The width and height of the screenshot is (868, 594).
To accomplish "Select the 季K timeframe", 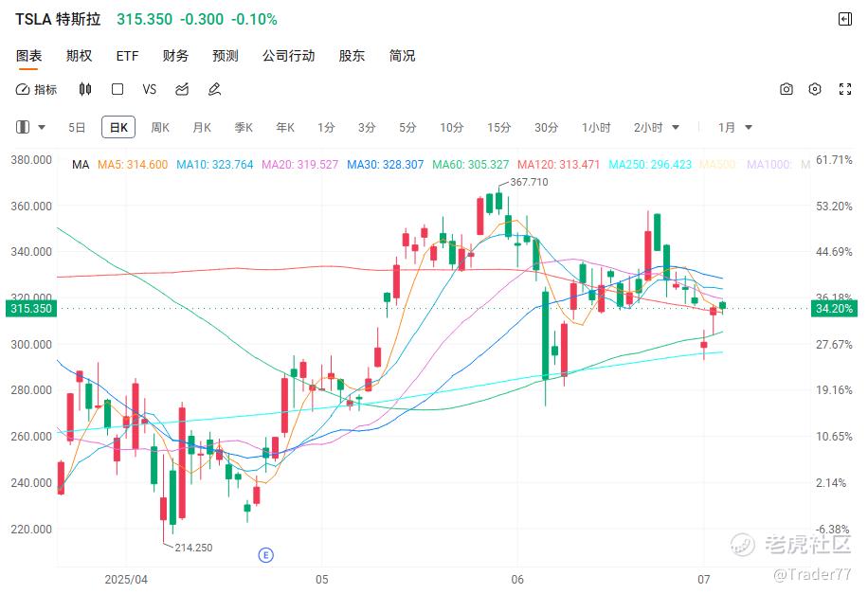I will (x=244, y=127).
